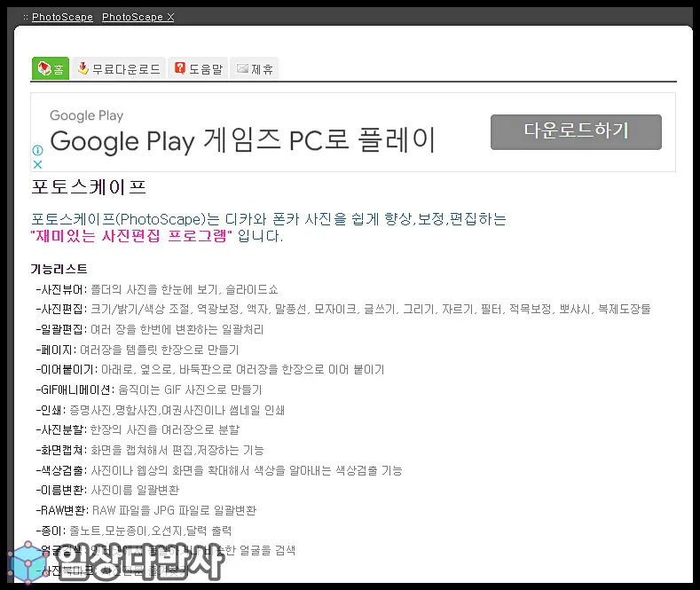Open the 도움말 tab

198,68
